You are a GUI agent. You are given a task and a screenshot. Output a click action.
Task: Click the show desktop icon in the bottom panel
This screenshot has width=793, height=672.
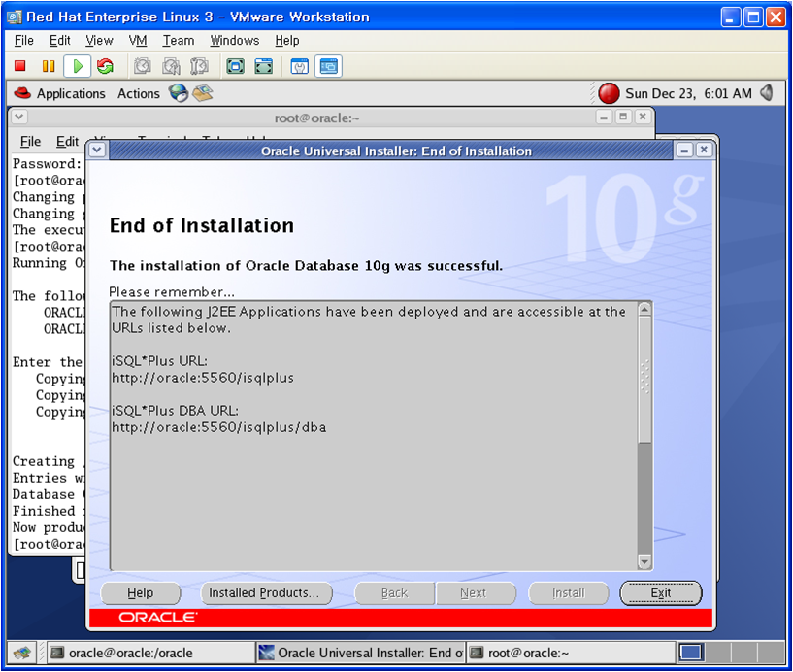click(x=21, y=653)
